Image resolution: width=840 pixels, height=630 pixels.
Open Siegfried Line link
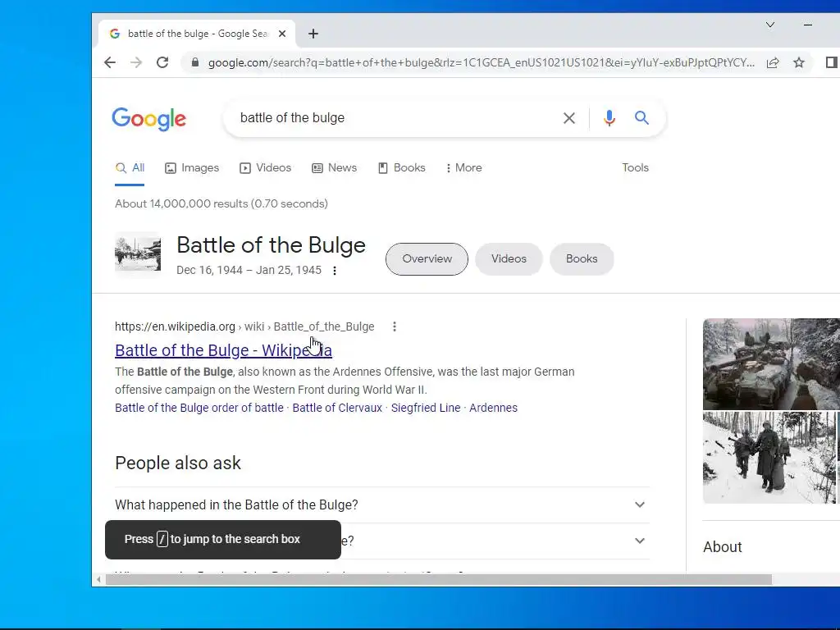(x=426, y=408)
